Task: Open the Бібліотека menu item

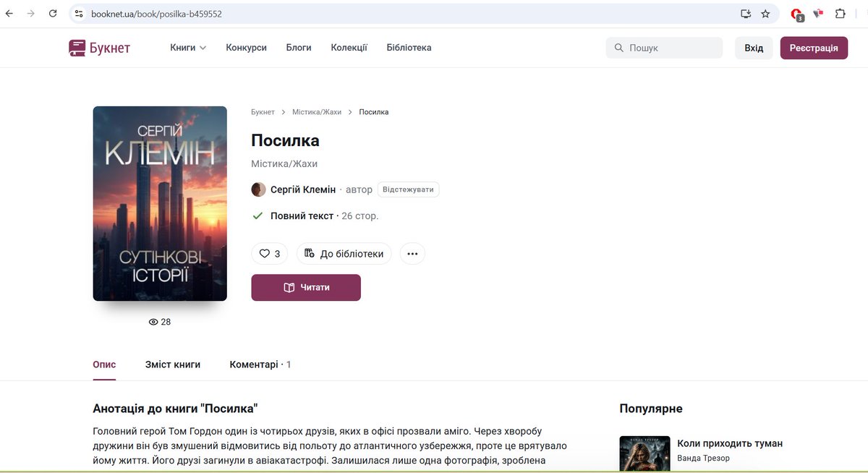Action: 409,48
